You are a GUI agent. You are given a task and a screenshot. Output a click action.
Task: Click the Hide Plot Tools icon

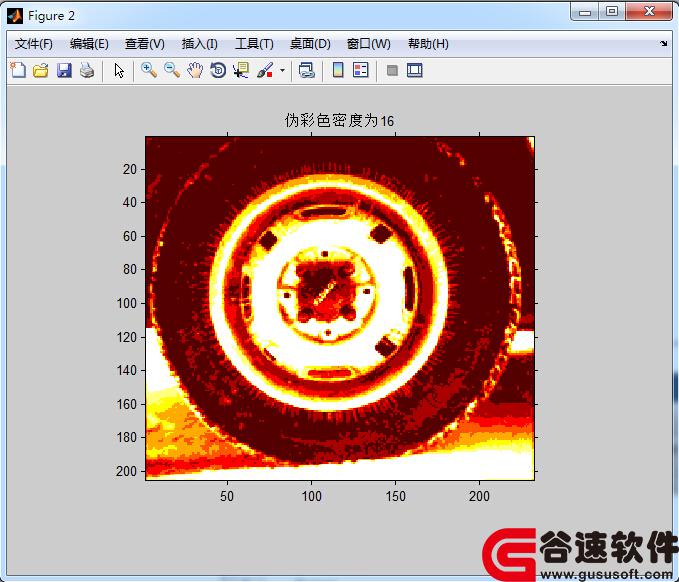click(x=392, y=70)
